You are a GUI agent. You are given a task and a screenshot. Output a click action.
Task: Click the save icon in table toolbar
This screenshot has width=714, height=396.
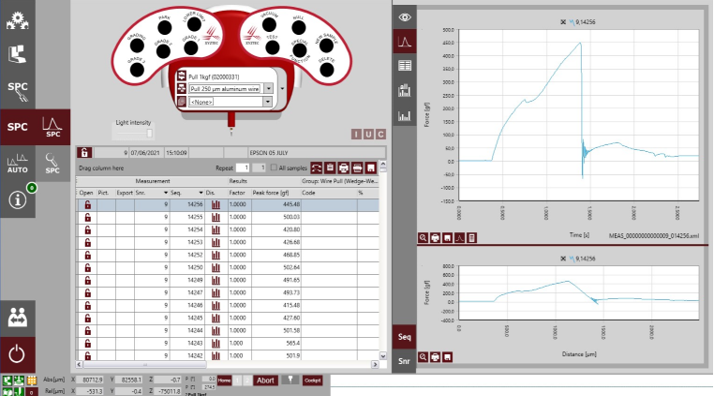pyautogui.click(x=371, y=168)
